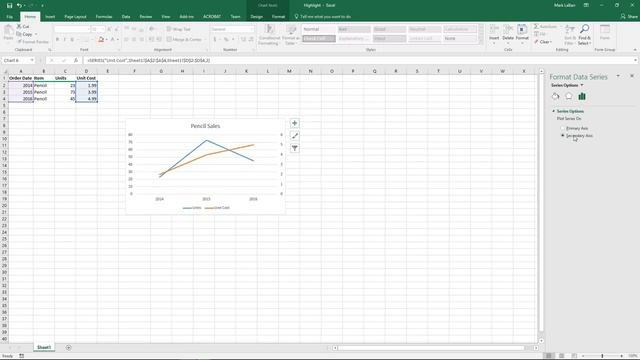Image resolution: width=640 pixels, height=360 pixels.
Task: Open Fill & Line tab in Format pane
Action: tap(555, 96)
